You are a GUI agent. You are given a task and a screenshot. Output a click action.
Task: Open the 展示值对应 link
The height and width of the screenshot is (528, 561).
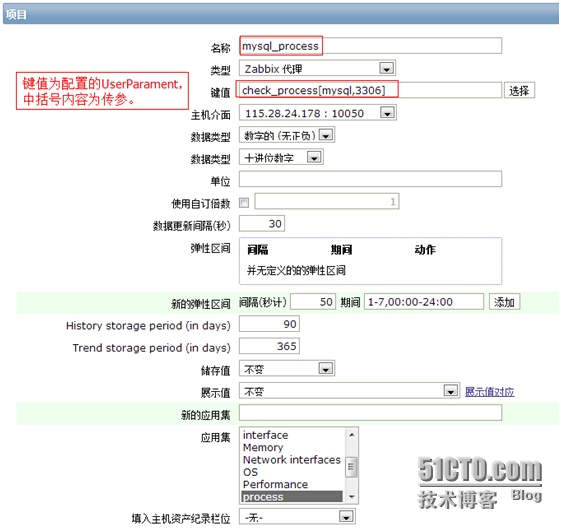489,392
